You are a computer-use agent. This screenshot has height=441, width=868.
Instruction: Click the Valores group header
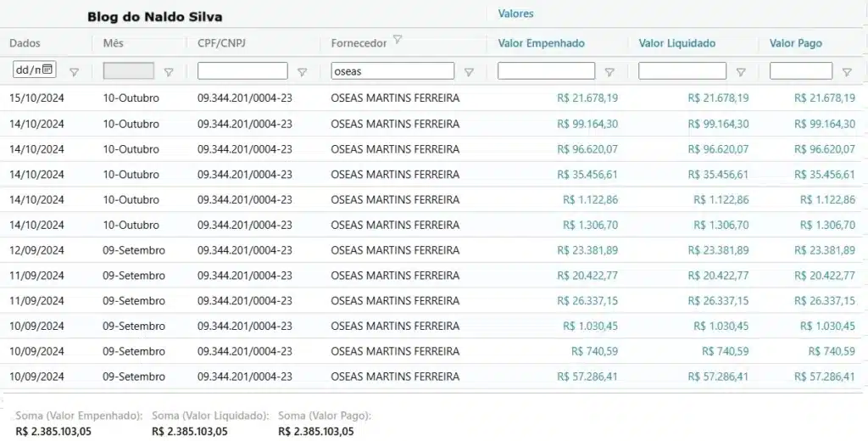coord(515,14)
